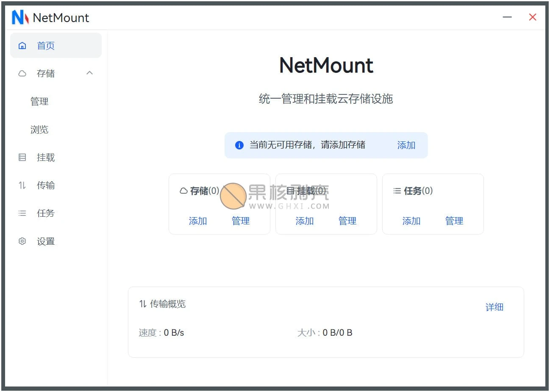Click the list icon beside 任务 in sidebar
The height and width of the screenshot is (392, 550).
pos(22,213)
